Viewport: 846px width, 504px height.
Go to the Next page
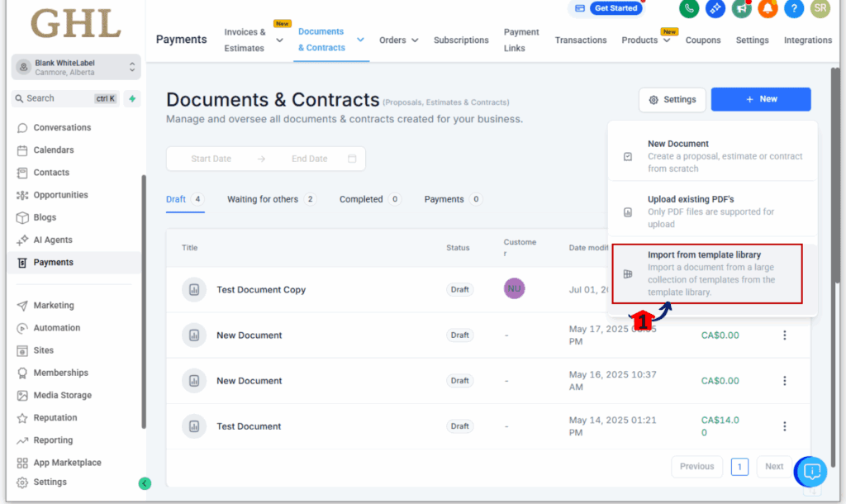pos(773,466)
